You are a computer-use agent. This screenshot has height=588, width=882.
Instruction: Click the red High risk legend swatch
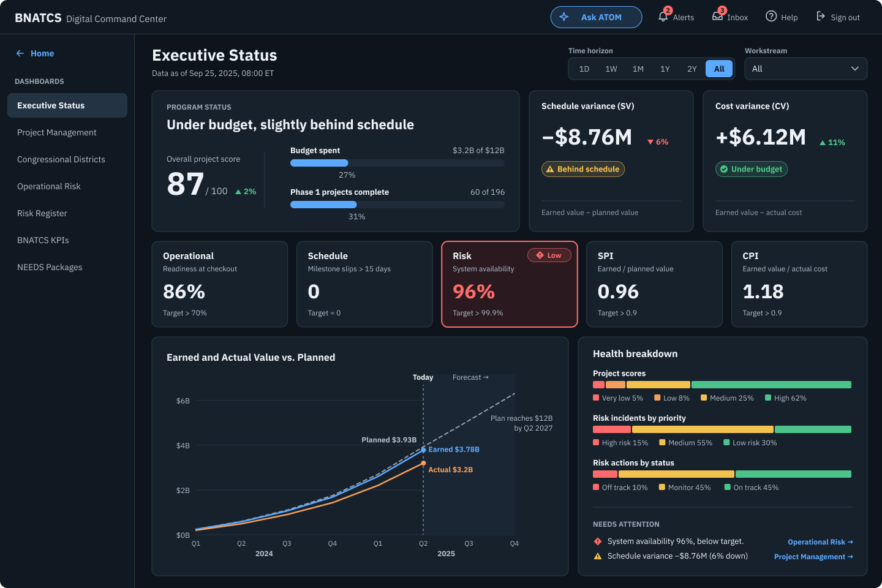(596, 442)
